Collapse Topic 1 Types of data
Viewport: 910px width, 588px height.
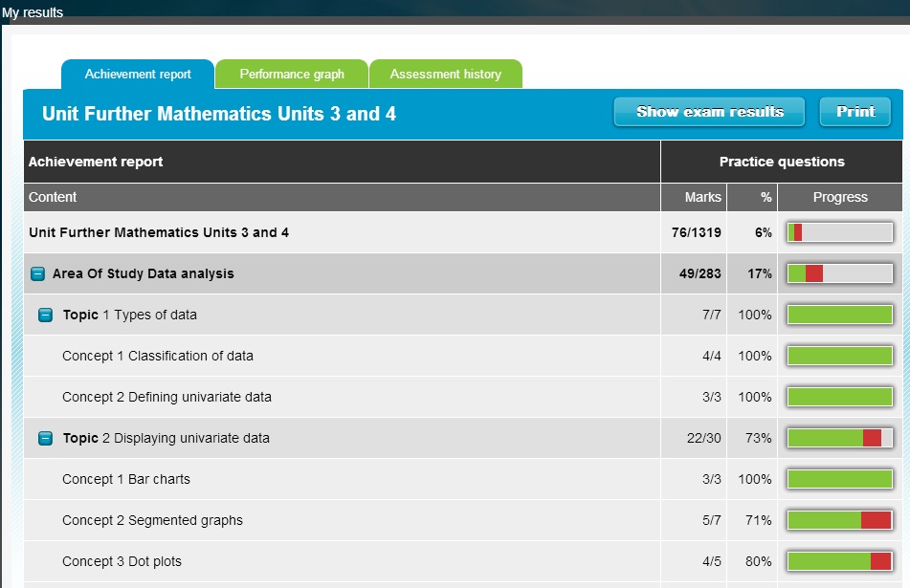click(45, 316)
